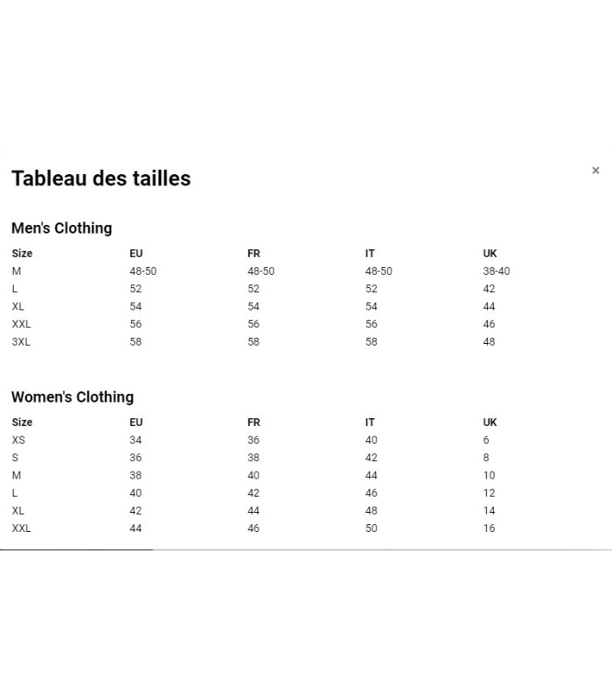Select the 3XL row label in Men's sizes

coord(21,342)
